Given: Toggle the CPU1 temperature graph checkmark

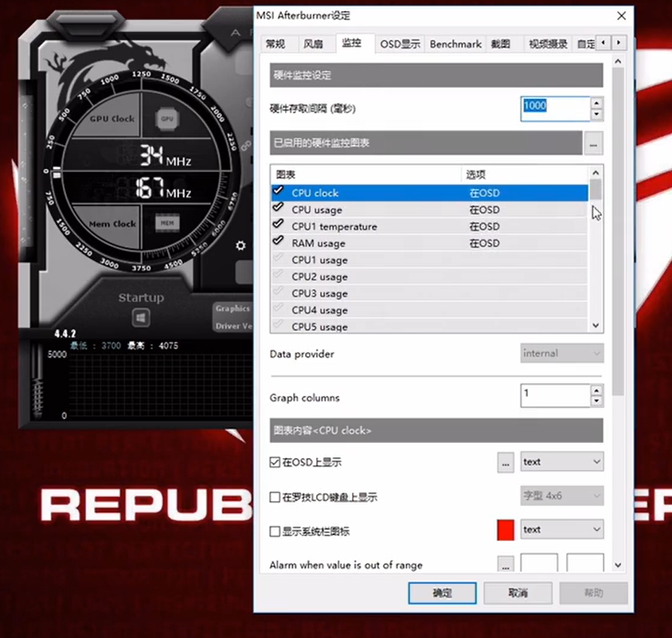Looking at the screenshot, I should [279, 224].
